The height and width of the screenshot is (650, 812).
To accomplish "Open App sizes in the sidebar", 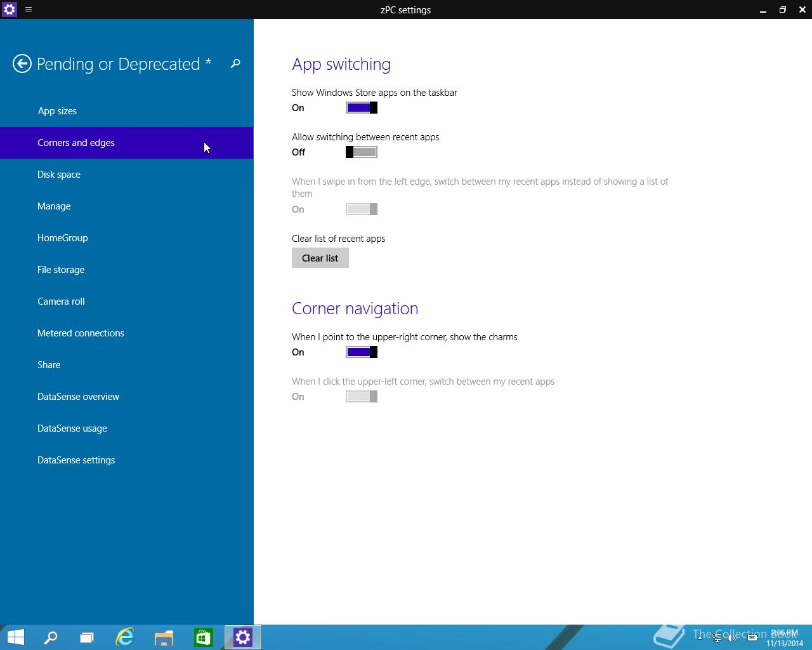I will [127, 111].
